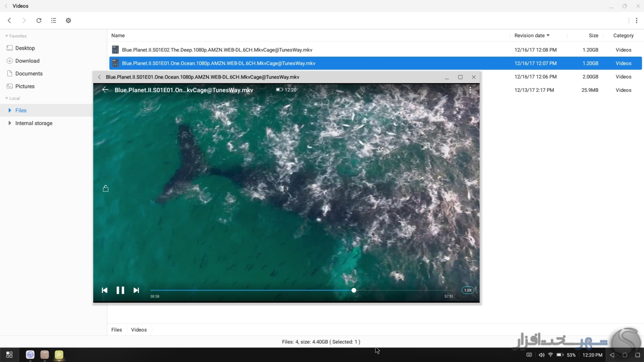Click the files count status text
Image resolution: width=644 pixels, height=362 pixels.
[x=321, y=342]
